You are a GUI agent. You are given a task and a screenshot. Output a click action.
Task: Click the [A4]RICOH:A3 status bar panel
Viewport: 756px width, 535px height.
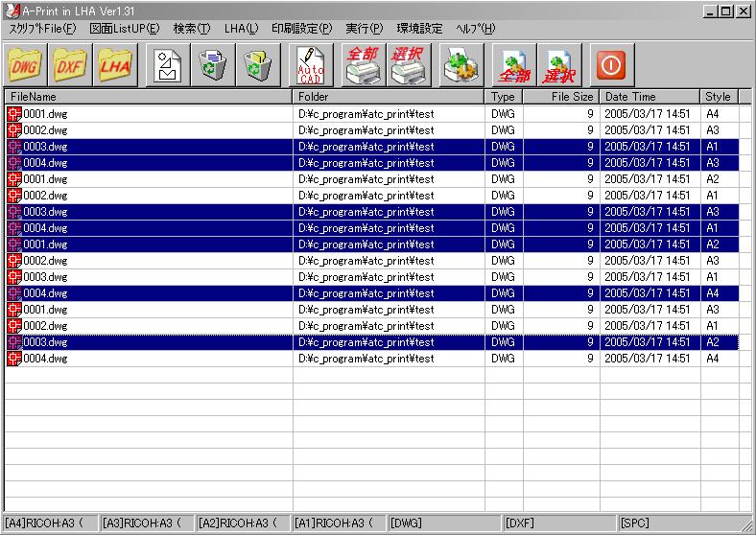point(49,523)
